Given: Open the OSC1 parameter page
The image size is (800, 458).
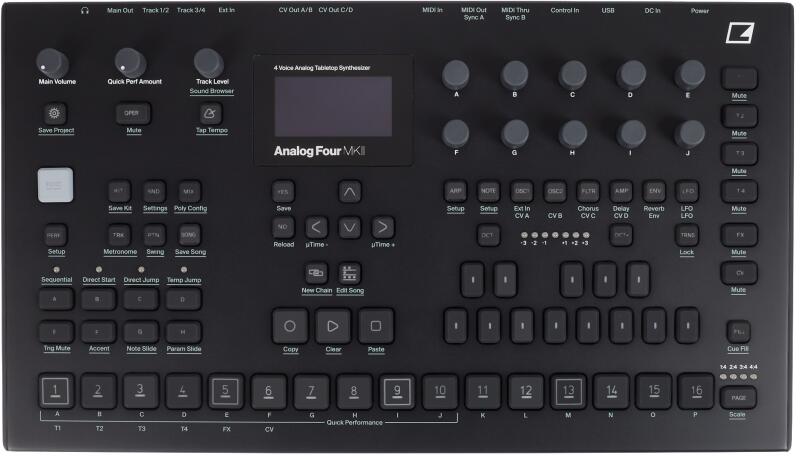Looking at the screenshot, I should click(x=521, y=191).
